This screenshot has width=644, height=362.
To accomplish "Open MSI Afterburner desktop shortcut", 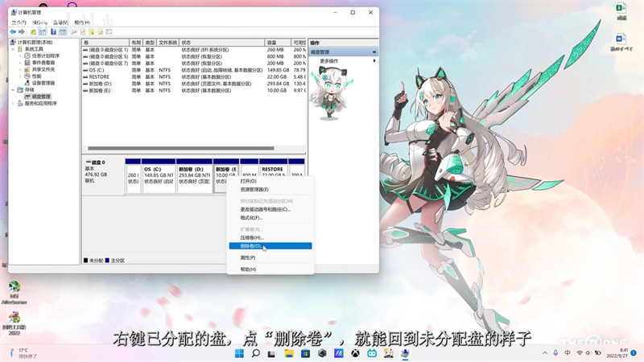I will [x=14, y=292].
